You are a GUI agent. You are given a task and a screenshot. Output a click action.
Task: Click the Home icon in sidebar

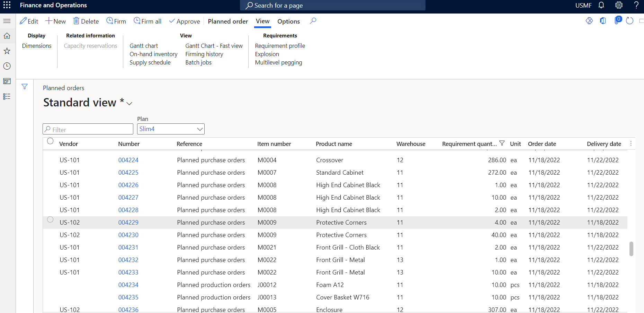(7, 36)
